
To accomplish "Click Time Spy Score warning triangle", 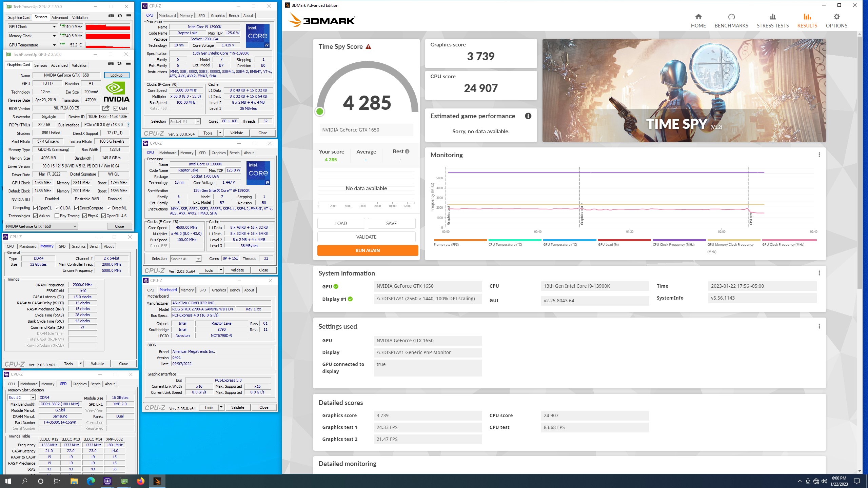I will click(368, 47).
